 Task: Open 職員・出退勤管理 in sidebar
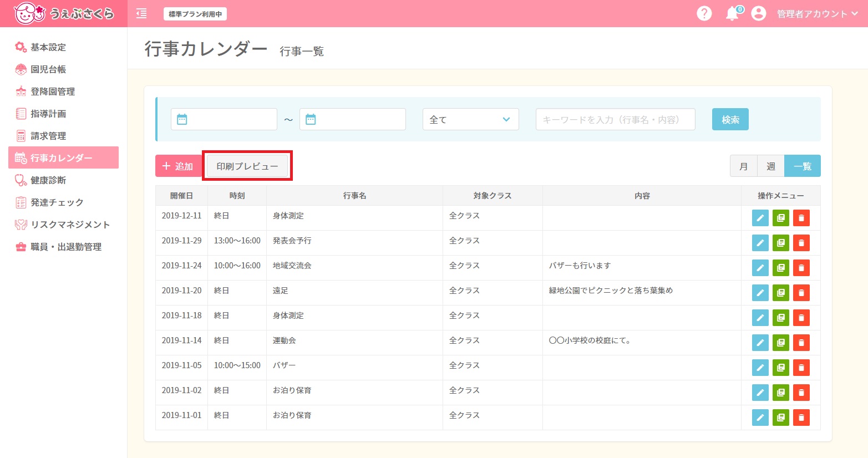tap(63, 247)
